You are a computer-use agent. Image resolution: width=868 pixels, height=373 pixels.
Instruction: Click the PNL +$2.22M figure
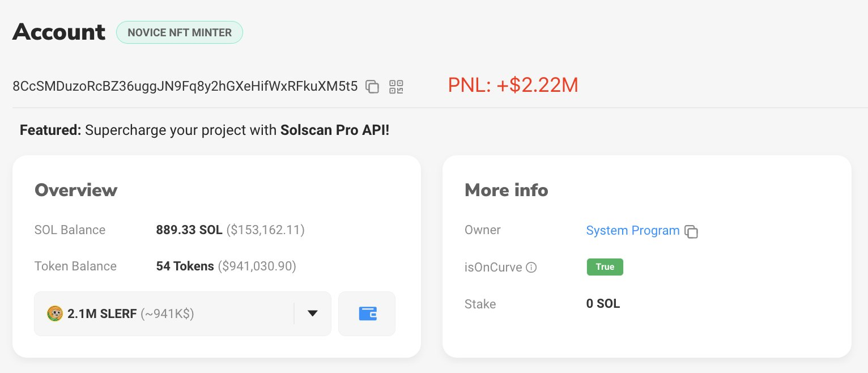click(513, 86)
